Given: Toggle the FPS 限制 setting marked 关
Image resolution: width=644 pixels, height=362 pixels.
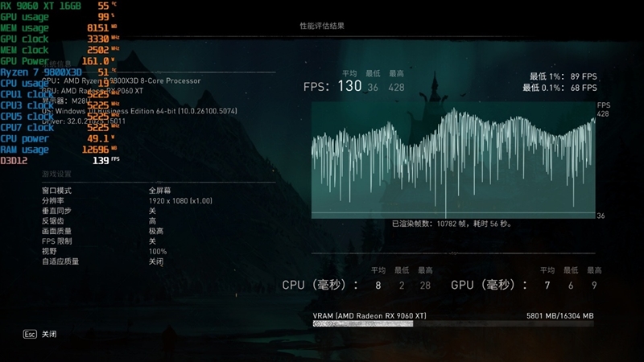Looking at the screenshot, I should [152, 241].
